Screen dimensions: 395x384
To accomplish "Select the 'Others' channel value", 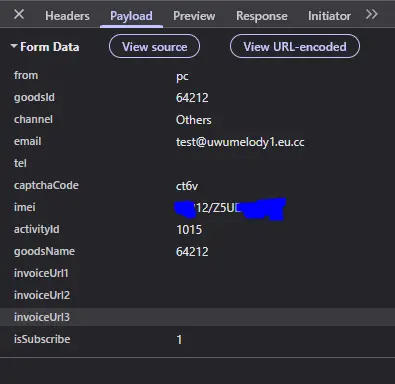I will click(193, 120).
